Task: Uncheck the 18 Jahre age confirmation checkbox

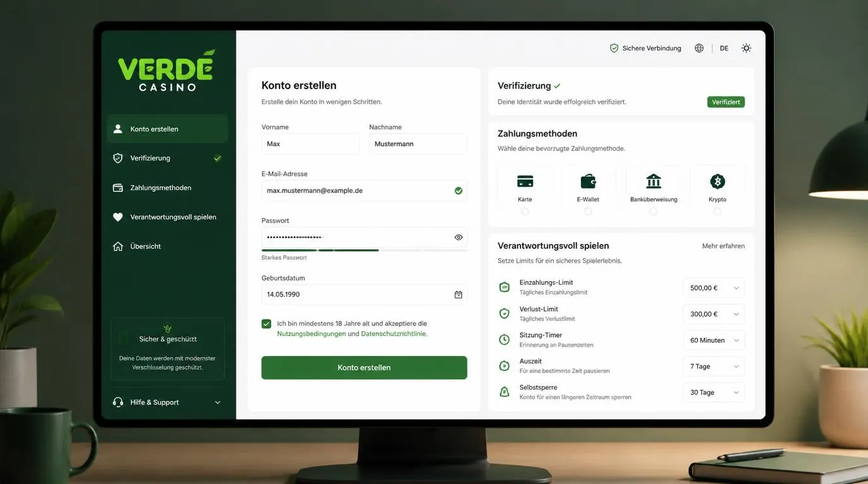Action: point(266,324)
